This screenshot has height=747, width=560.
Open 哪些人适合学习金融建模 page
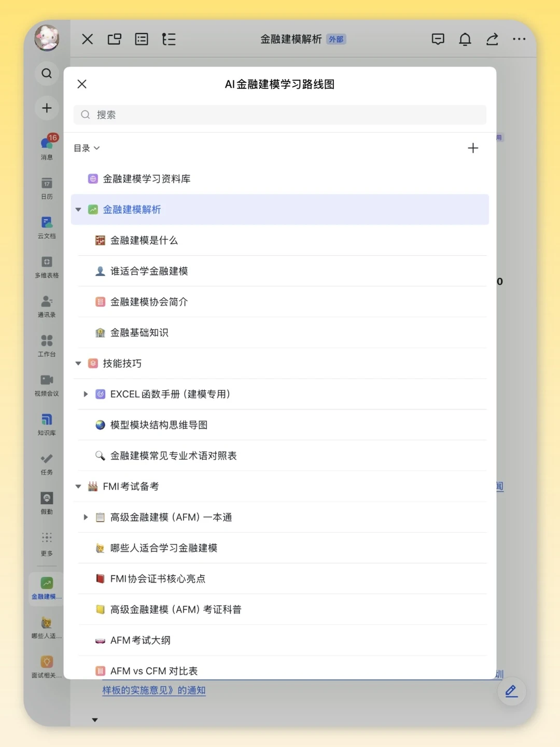pos(280,548)
